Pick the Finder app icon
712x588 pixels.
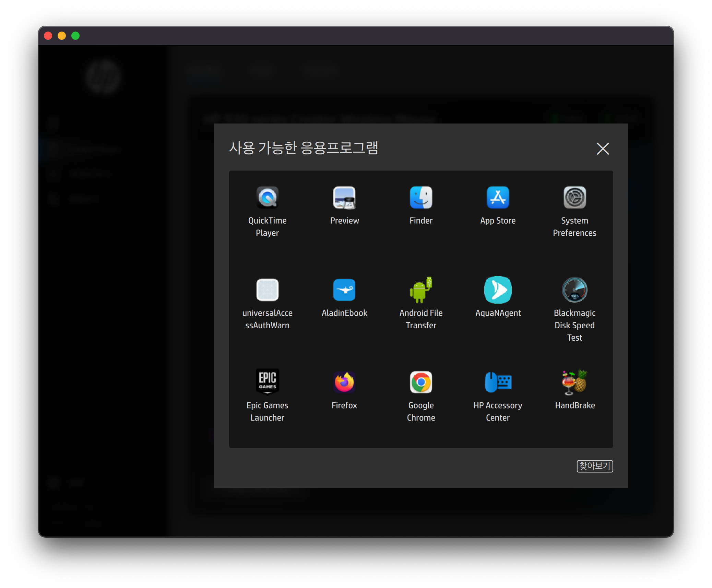click(x=421, y=198)
